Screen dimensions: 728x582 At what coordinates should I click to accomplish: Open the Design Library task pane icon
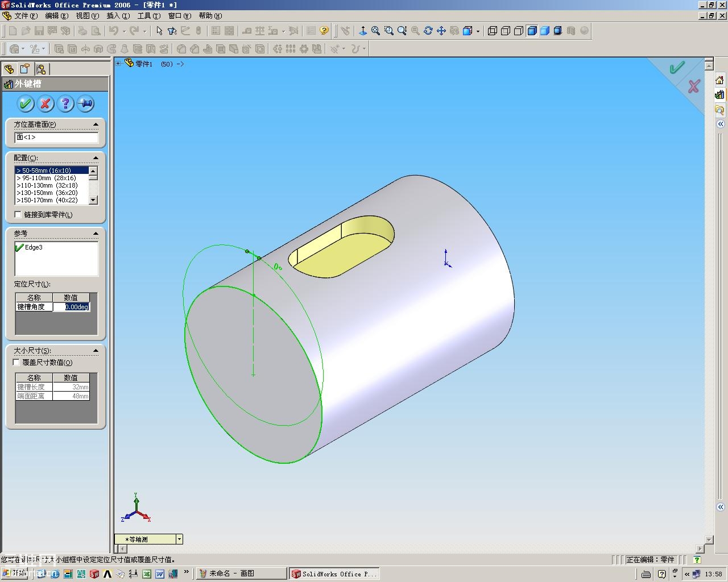[720, 94]
